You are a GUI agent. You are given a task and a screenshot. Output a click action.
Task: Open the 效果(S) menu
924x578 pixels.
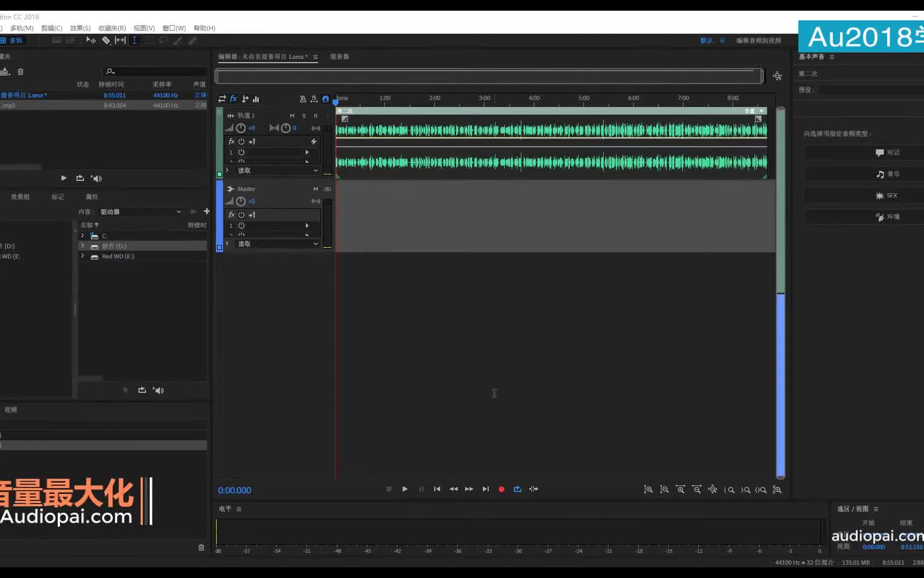(x=80, y=28)
